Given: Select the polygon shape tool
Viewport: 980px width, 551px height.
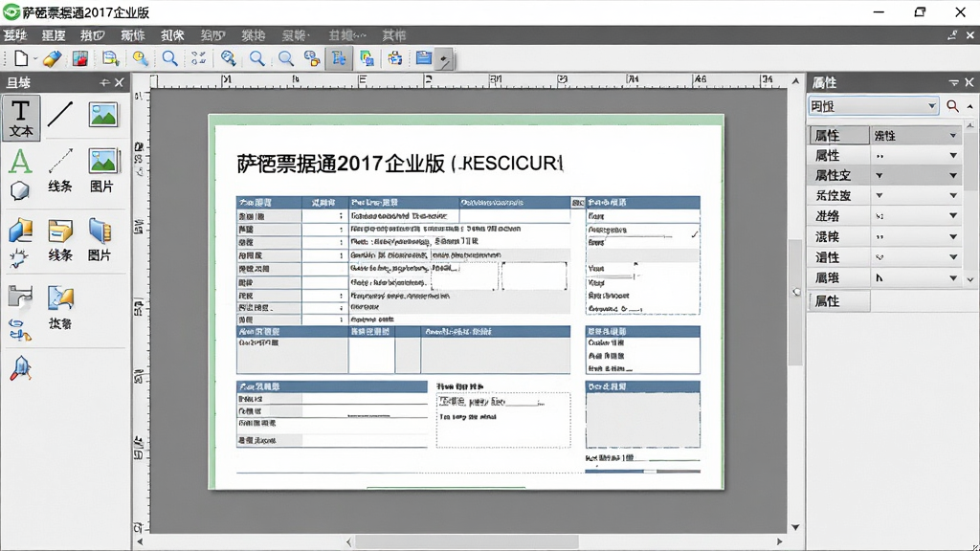Looking at the screenshot, I should tap(19, 190).
